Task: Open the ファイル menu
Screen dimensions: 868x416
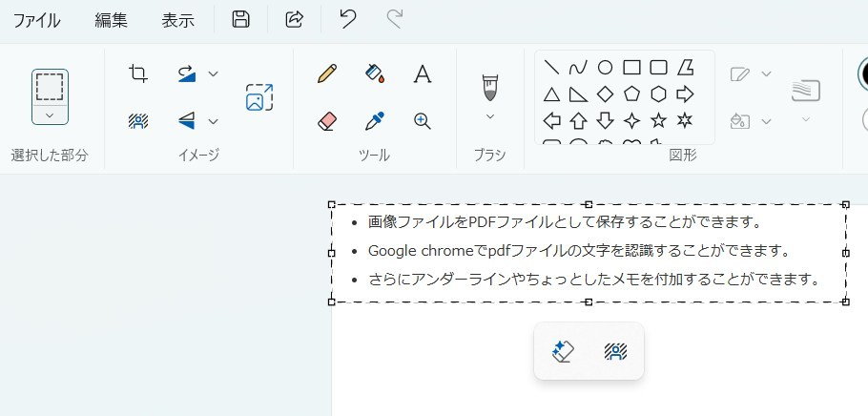Action: [x=36, y=20]
